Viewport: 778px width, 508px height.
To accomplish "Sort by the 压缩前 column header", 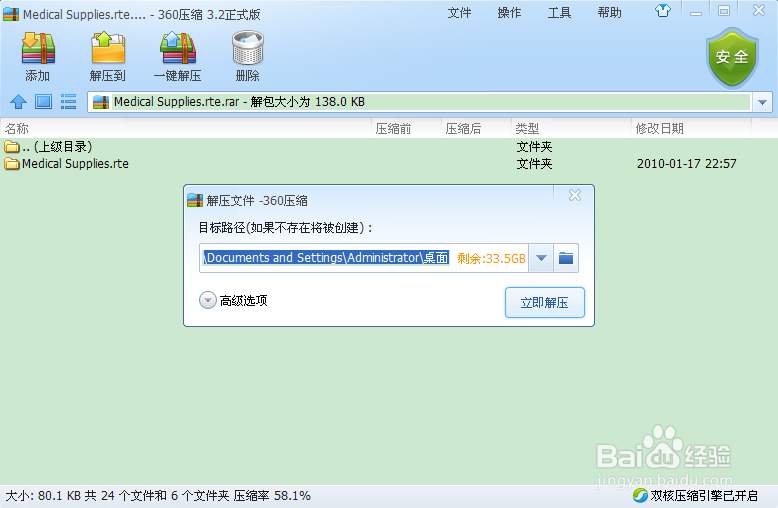I will 407,128.
